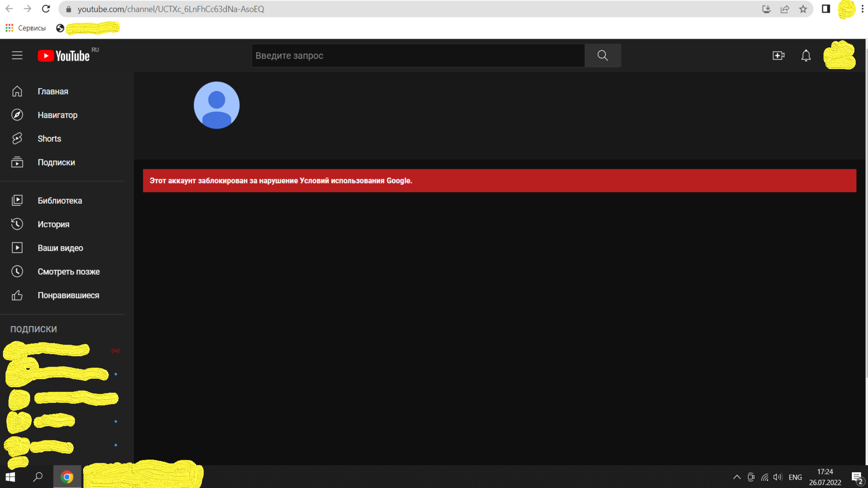
Task: Click the install app icon in address bar
Action: 766,9
